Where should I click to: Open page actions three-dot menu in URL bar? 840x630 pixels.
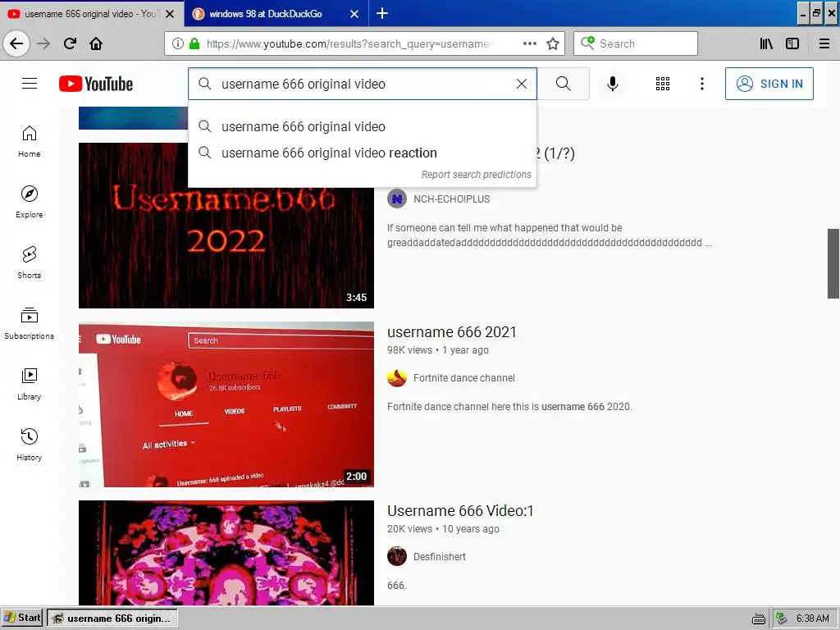coord(530,43)
